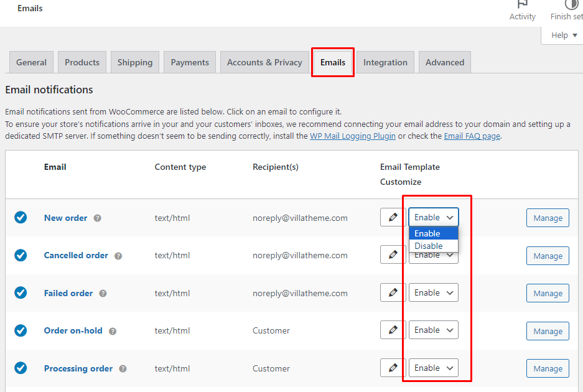Click the Manage button for Failed order
Image resolution: width=583 pixels, height=392 pixels.
[x=548, y=293]
